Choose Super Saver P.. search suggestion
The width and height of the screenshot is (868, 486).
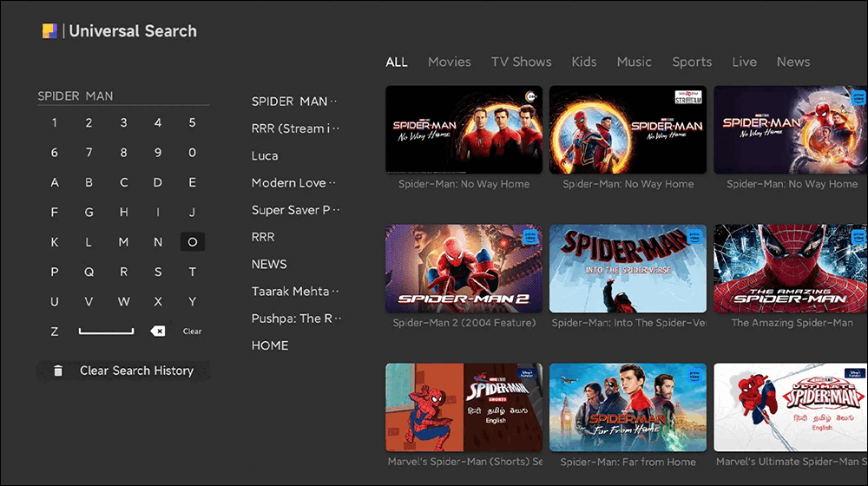[x=296, y=210]
